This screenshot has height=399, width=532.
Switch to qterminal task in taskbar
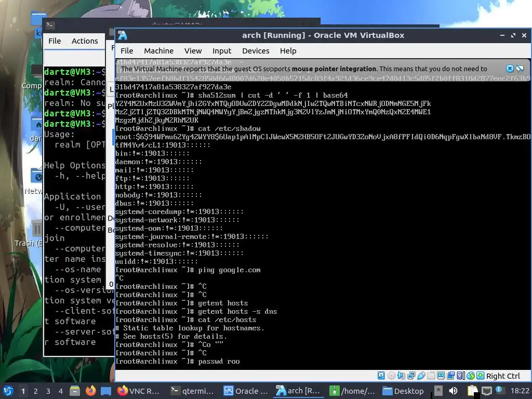coord(192,391)
